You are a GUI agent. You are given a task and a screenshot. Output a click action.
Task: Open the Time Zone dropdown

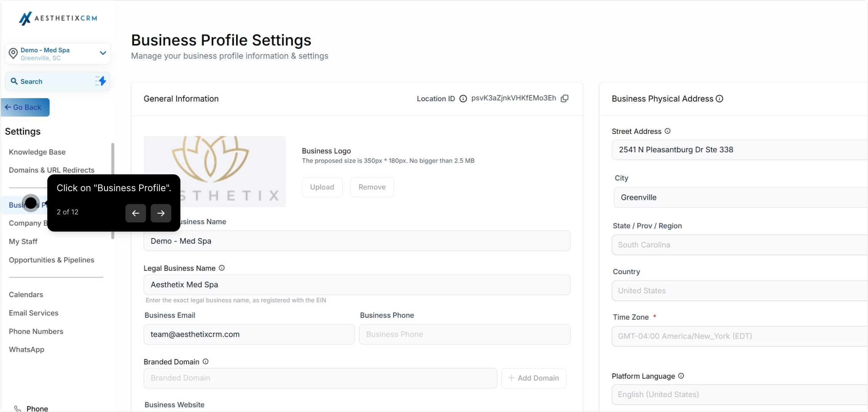pyautogui.click(x=740, y=336)
